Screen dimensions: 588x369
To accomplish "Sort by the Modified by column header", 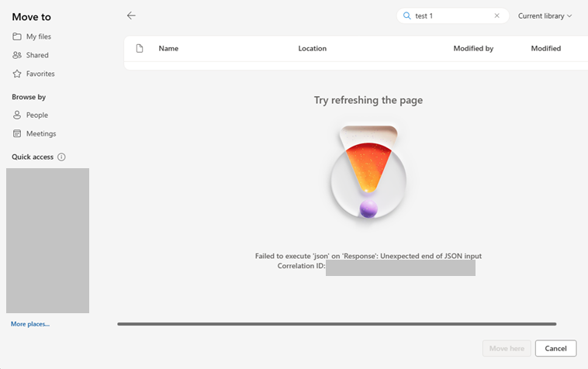I will [473, 48].
